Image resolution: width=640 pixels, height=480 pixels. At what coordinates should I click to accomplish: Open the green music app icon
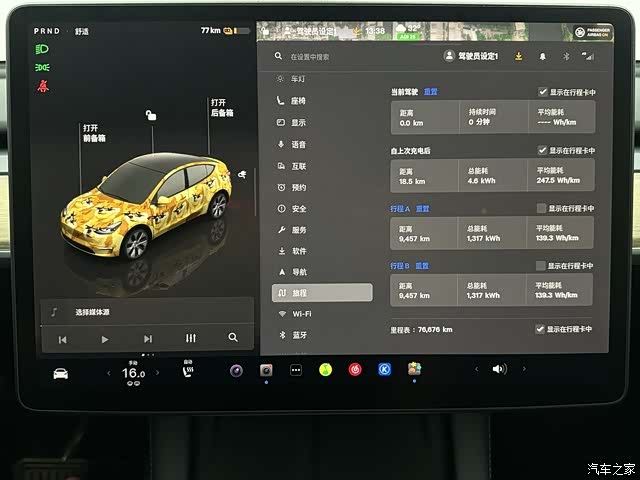(x=325, y=370)
